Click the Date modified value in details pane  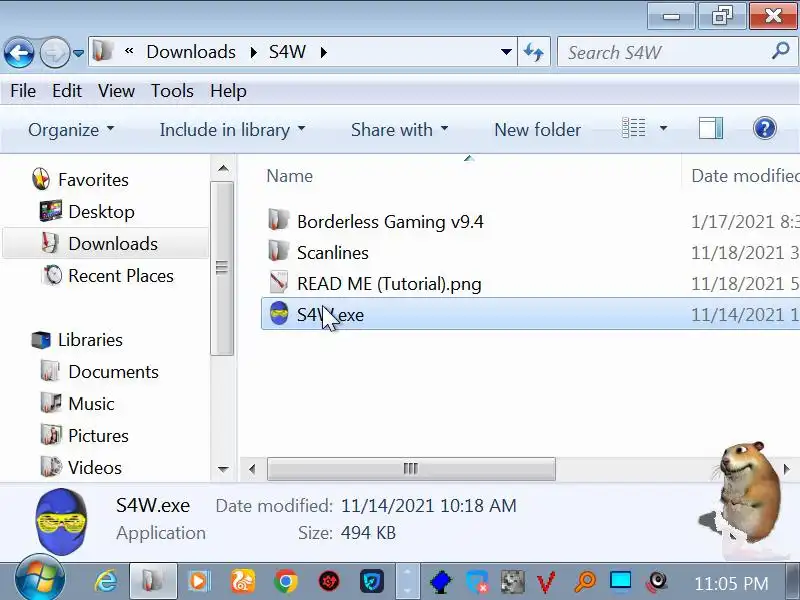pos(429,506)
